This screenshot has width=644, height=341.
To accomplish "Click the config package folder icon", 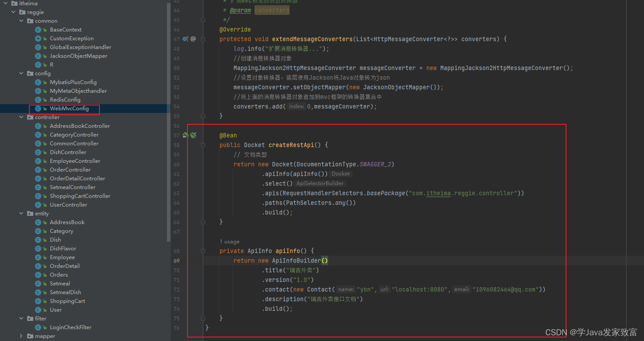I will pyautogui.click(x=30, y=74).
